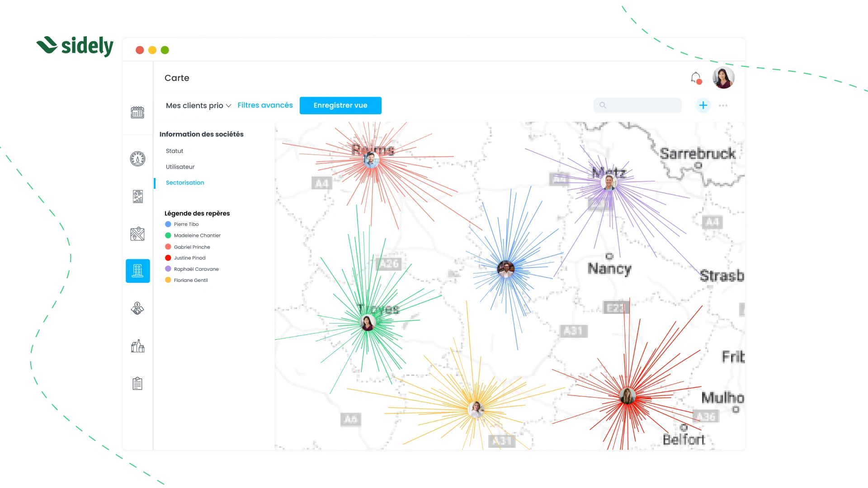Select the Sectorisation option

click(x=185, y=183)
